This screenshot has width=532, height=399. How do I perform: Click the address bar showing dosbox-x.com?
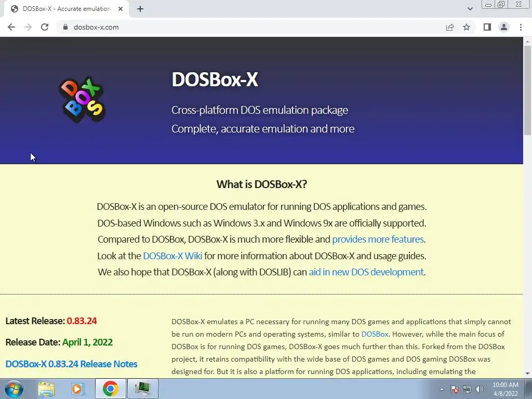(x=251, y=27)
